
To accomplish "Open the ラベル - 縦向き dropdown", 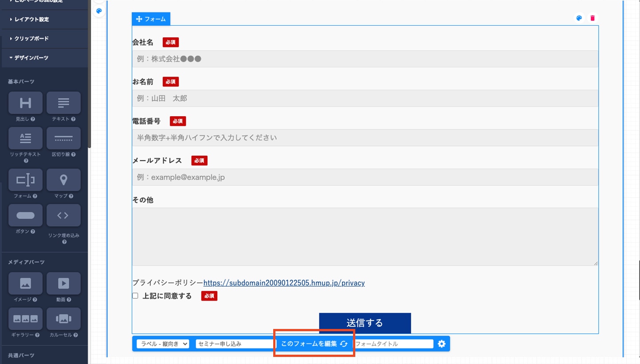I will [x=163, y=344].
